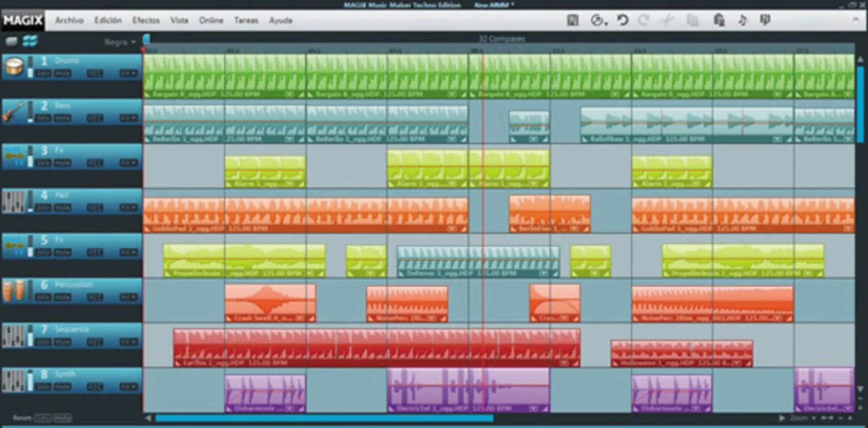This screenshot has height=428, width=868.
Task: Mute the Bass track
Action: point(62,118)
